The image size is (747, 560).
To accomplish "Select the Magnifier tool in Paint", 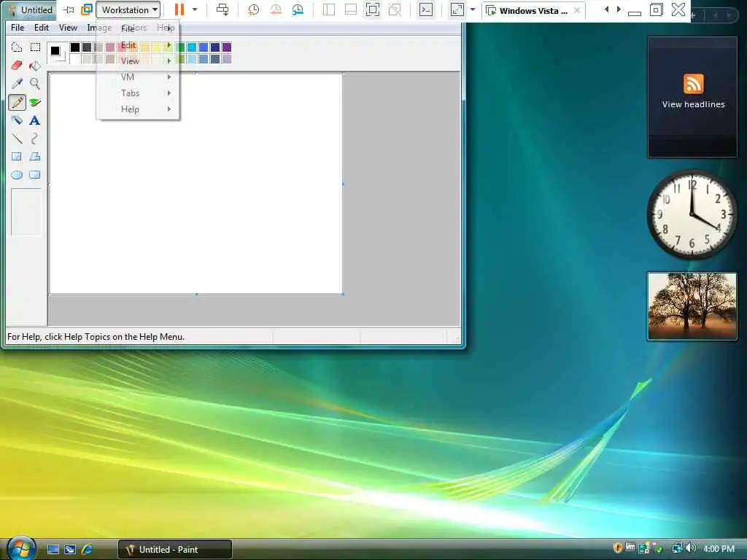I will 35,84.
